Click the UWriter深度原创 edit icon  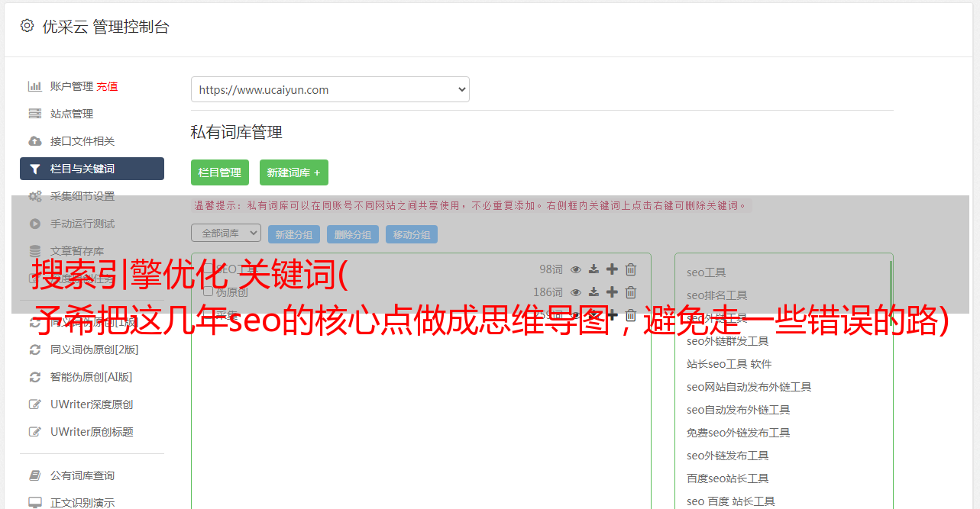[x=35, y=404]
